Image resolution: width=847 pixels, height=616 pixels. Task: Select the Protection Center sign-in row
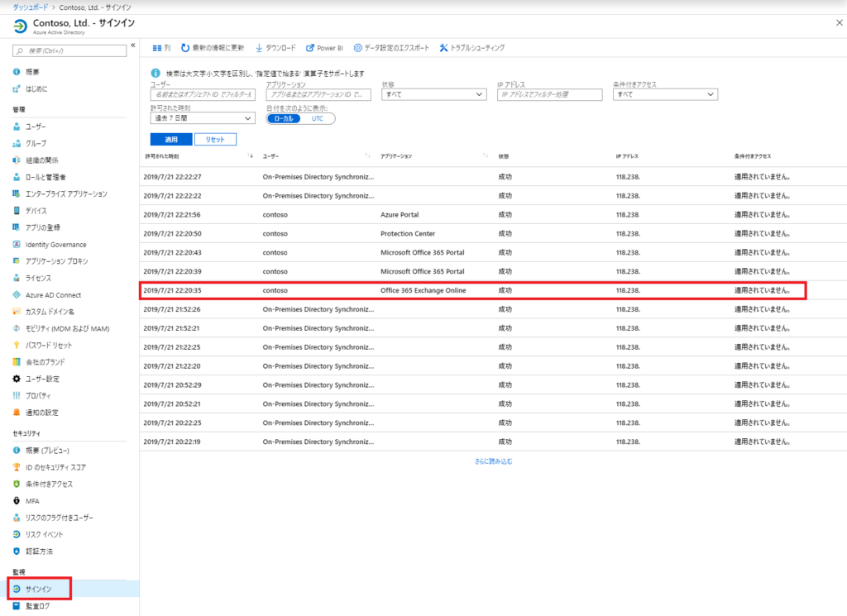[493, 234]
